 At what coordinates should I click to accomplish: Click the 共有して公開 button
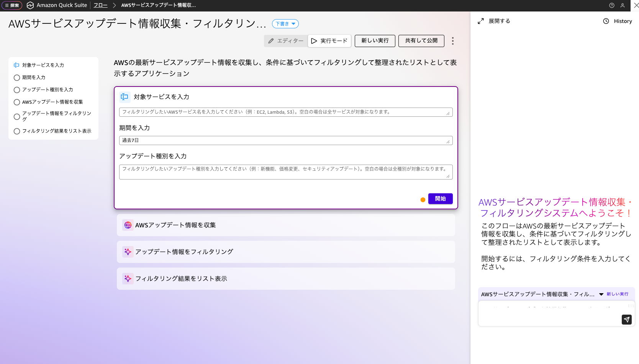421,41
